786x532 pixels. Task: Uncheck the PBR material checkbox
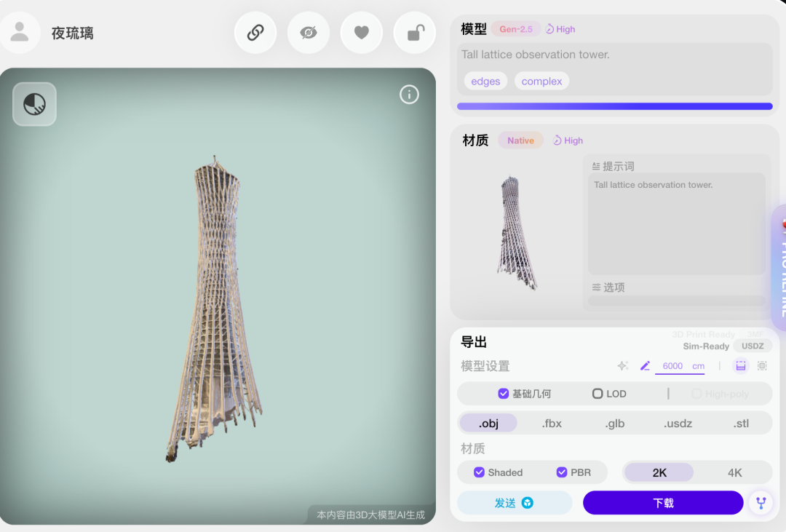pos(561,472)
